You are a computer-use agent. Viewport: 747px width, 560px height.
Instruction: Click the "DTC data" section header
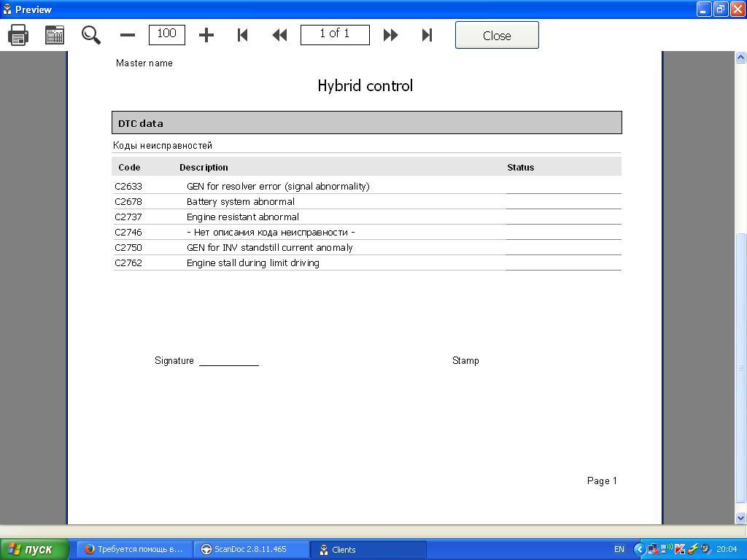[367, 122]
